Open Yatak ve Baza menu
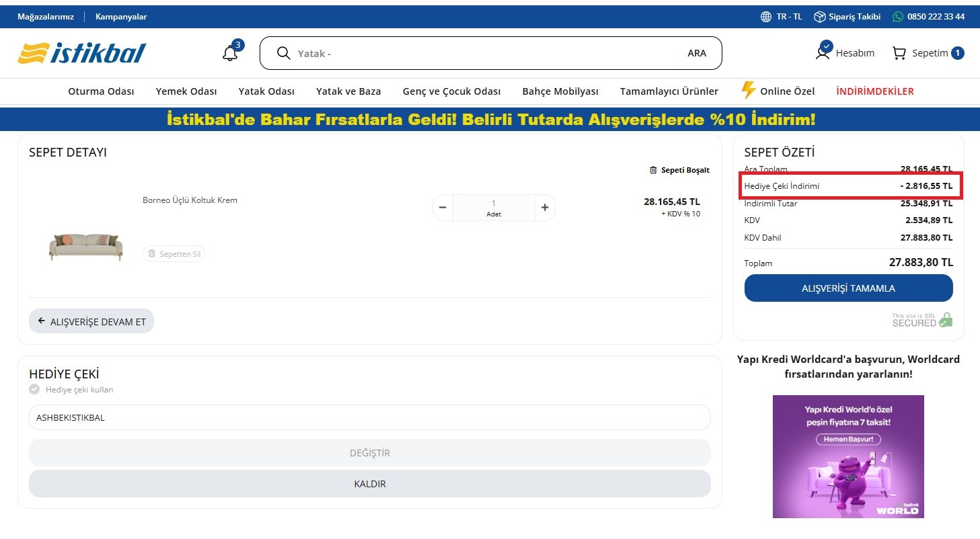The image size is (980, 539). pyautogui.click(x=348, y=91)
